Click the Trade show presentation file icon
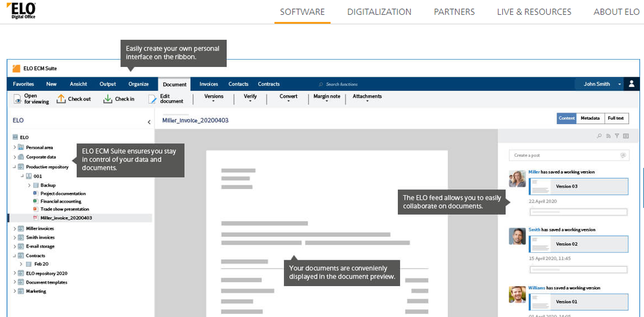This screenshot has height=317, width=644. [x=35, y=209]
